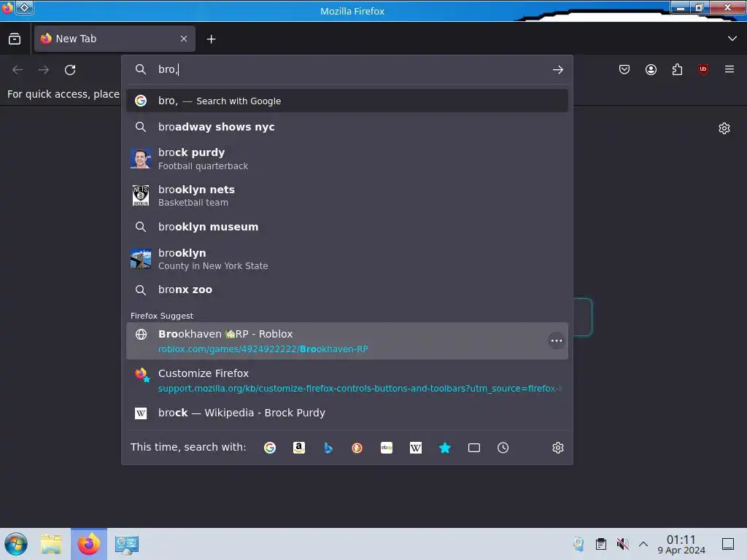This screenshot has width=747, height=560.
Task: Search this time with Google icon
Action: [x=270, y=448]
